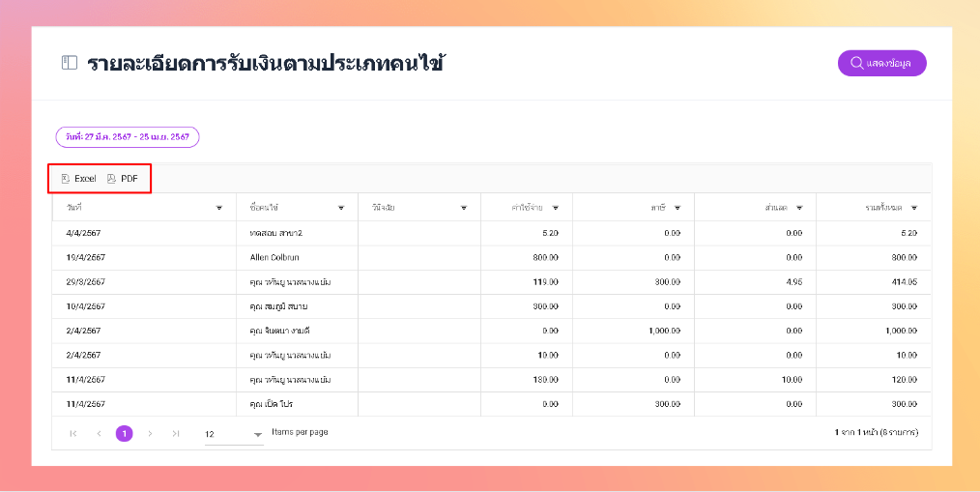
Task: Click the purple date range chip
Action: tap(128, 137)
